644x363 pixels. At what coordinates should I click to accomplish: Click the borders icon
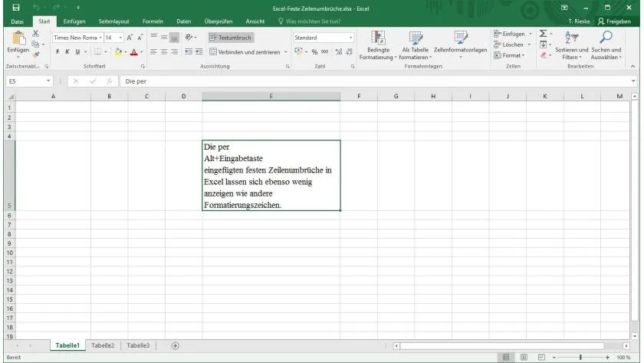tap(98, 51)
